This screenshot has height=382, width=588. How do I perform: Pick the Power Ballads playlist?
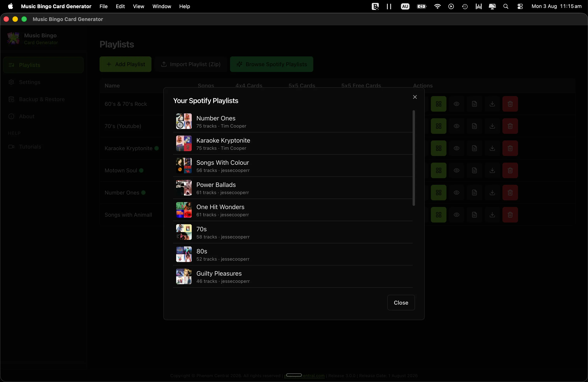point(292,188)
